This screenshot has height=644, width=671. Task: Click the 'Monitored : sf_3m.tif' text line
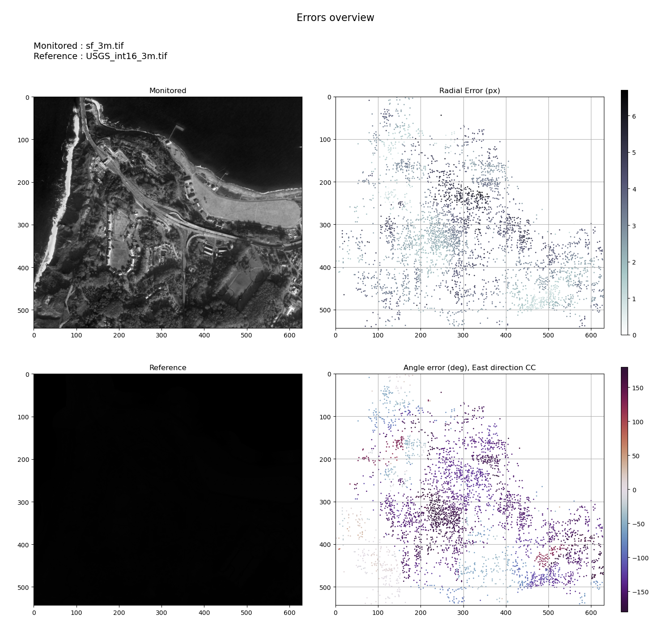pyautogui.click(x=78, y=46)
